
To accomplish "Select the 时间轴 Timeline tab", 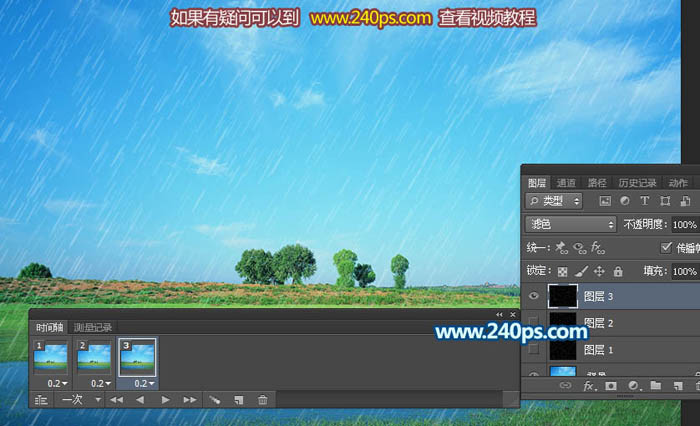I will click(50, 328).
